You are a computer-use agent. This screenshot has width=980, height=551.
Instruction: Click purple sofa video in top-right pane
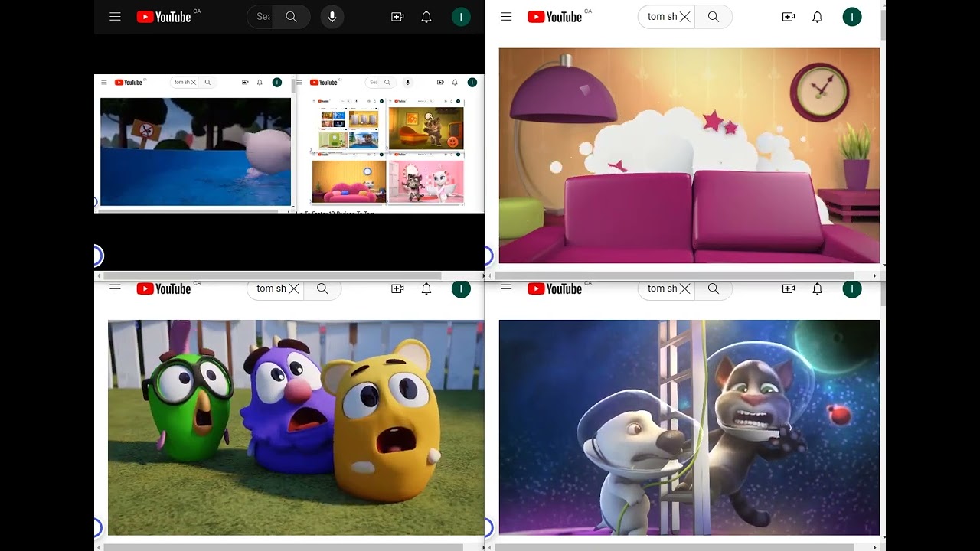tap(689, 155)
